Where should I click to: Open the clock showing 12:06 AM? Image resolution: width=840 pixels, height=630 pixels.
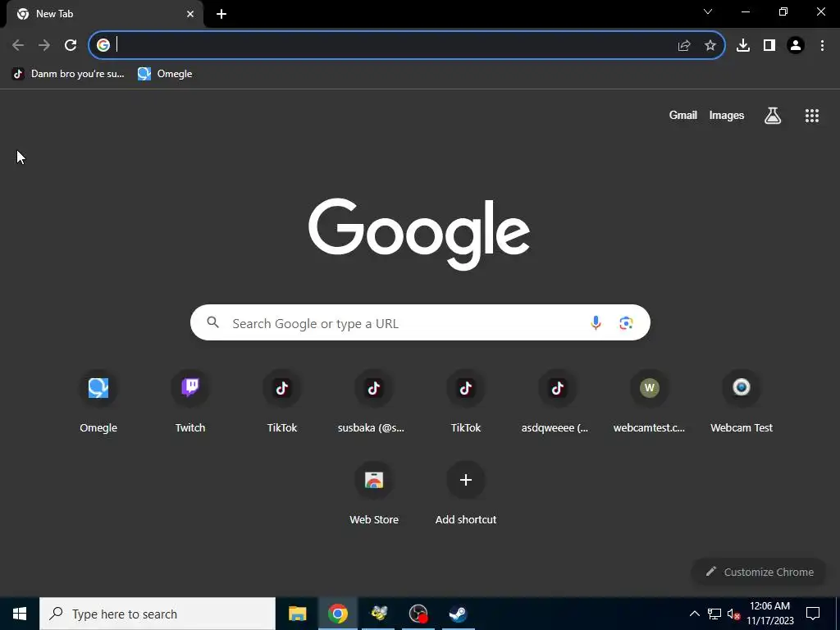(769, 614)
